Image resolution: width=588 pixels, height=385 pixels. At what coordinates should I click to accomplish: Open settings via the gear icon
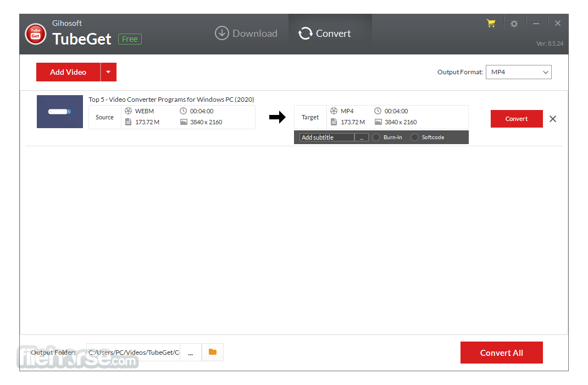[514, 24]
